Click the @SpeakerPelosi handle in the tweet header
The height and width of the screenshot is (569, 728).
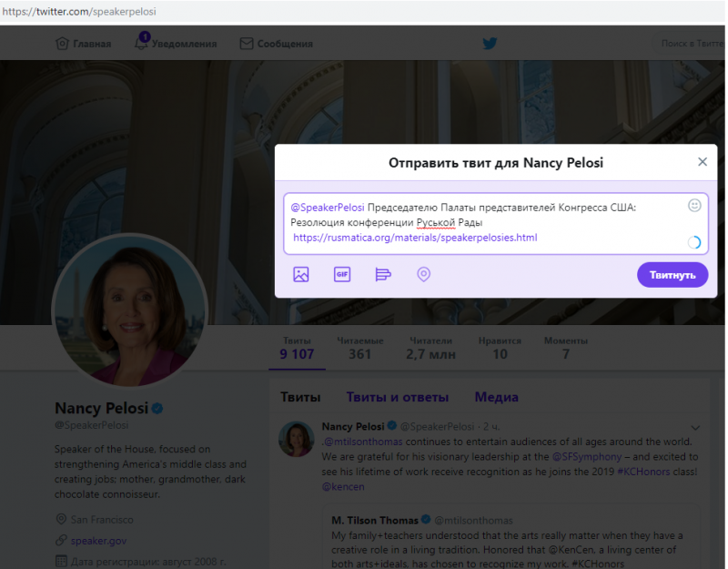(x=437, y=426)
